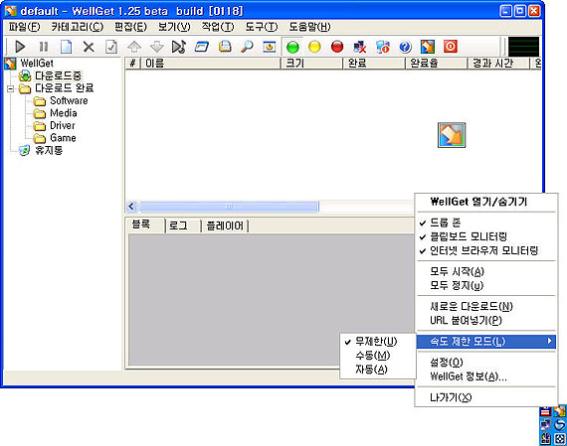Click the magnifying glass find icon
The height and width of the screenshot is (446, 567).
247,47
